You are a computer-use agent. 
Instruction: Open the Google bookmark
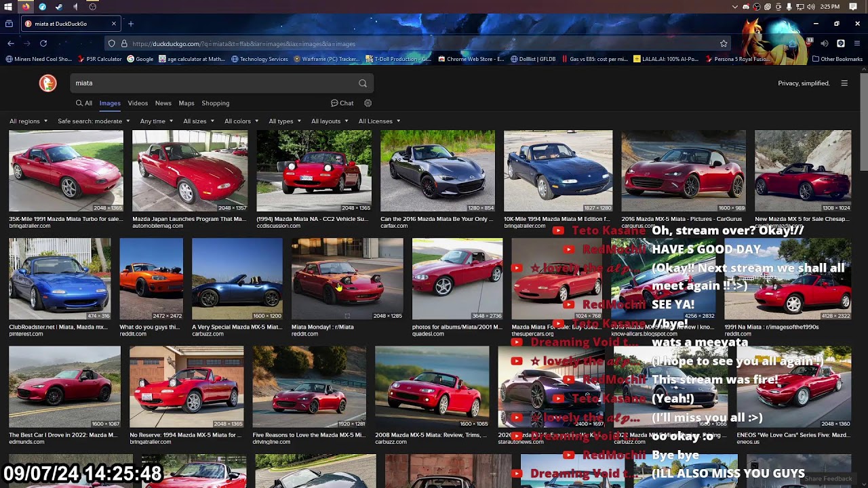click(140, 59)
